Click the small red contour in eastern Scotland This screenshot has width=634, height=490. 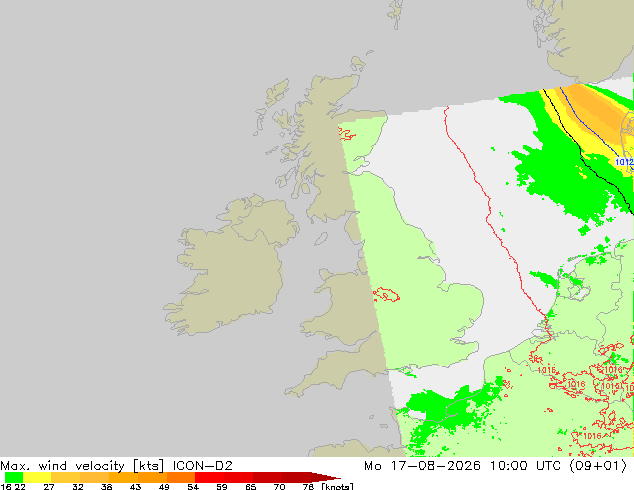[x=347, y=133]
